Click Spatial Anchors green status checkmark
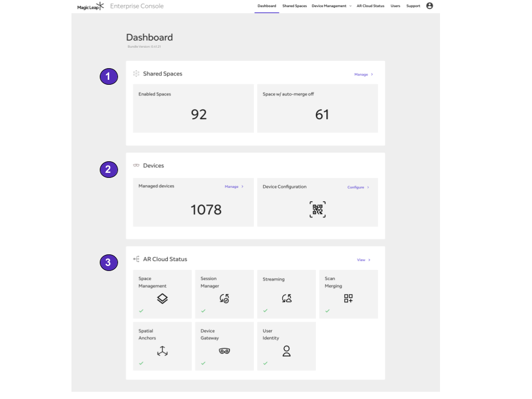 (x=141, y=363)
